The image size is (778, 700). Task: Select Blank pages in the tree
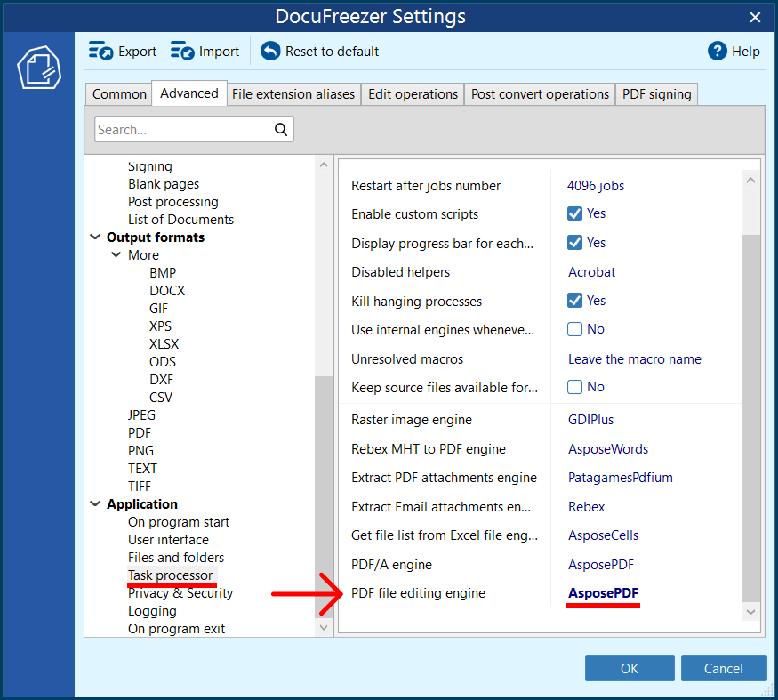click(164, 184)
